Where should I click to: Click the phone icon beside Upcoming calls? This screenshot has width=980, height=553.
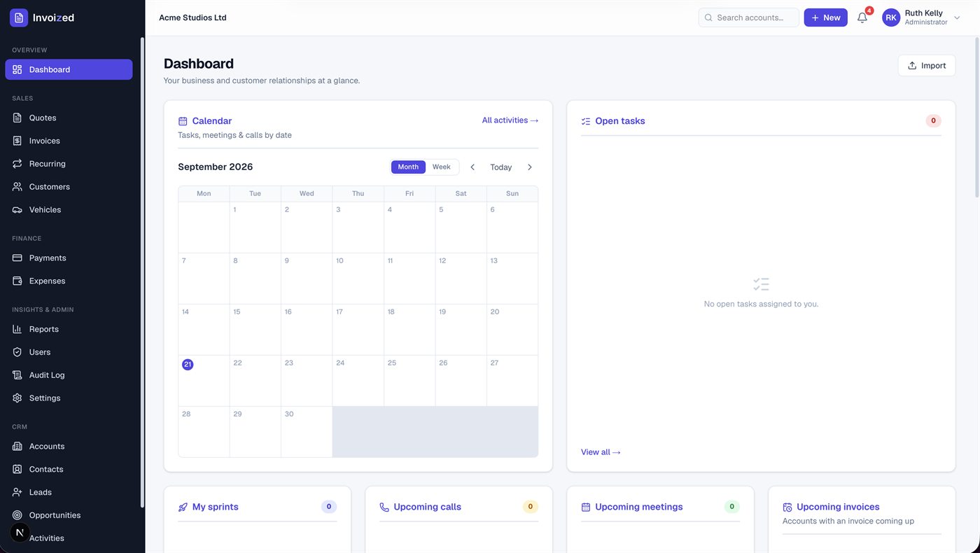point(384,507)
